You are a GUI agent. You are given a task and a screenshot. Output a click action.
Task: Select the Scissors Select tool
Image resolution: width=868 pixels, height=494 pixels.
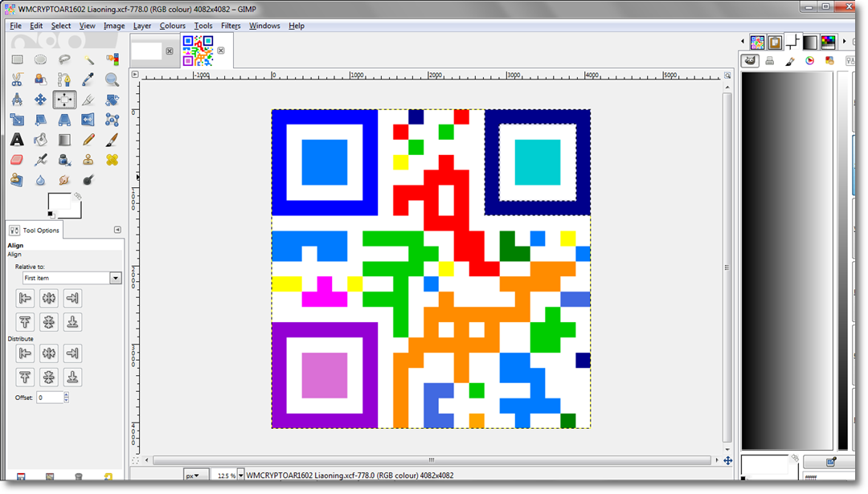[x=17, y=80]
